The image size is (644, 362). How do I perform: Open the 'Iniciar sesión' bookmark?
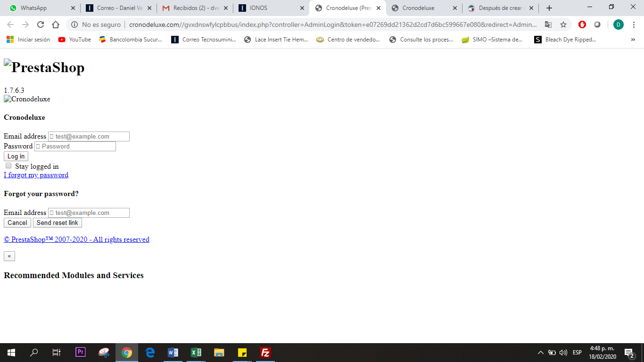(x=28, y=40)
